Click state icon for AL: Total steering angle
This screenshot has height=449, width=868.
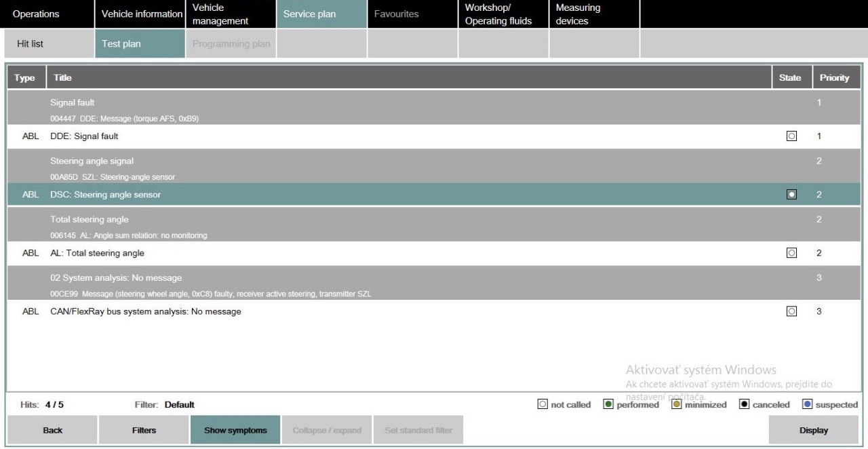[791, 253]
